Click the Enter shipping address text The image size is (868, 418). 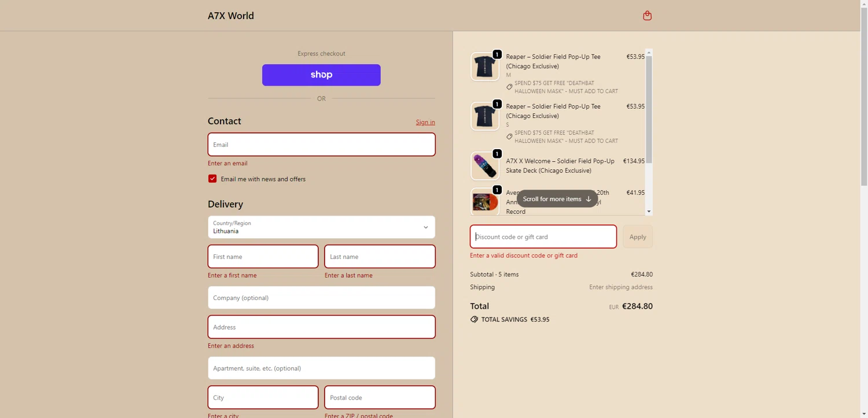pos(621,287)
